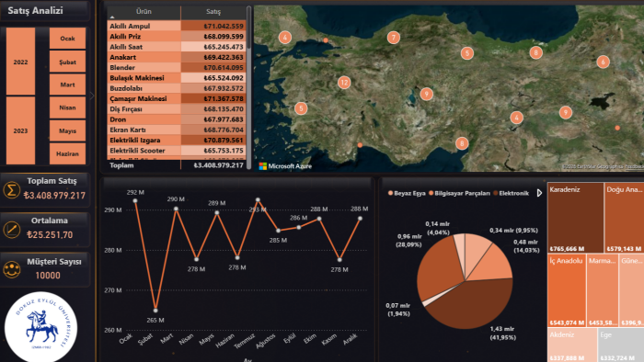Image resolution: width=644 pixels, height=362 pixels.
Task: Filter by Ocak month
Action: click(x=67, y=38)
